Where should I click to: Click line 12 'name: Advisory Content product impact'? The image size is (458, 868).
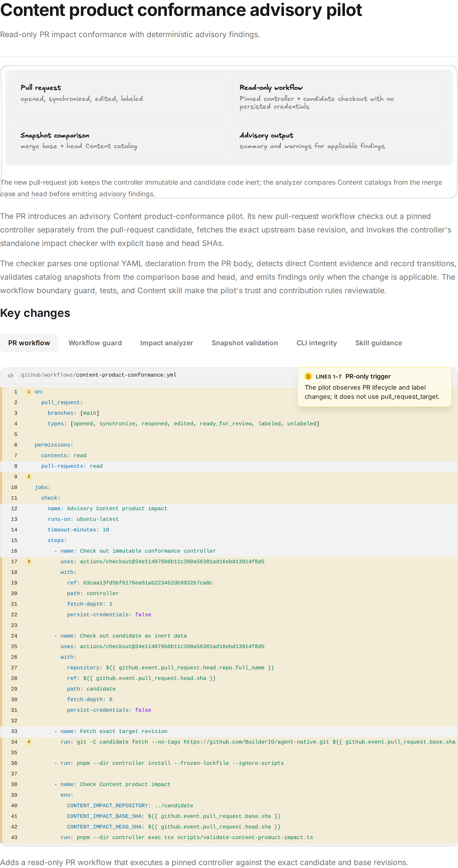coord(107,509)
